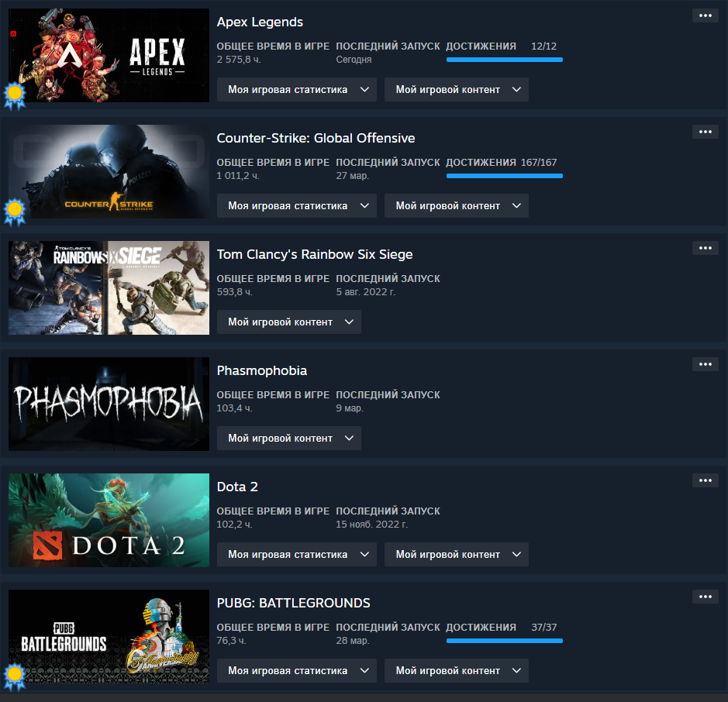The image size is (728, 702).
Task: Expand Dota 2 'Мой игровой контент' dropdown
Action: (457, 555)
